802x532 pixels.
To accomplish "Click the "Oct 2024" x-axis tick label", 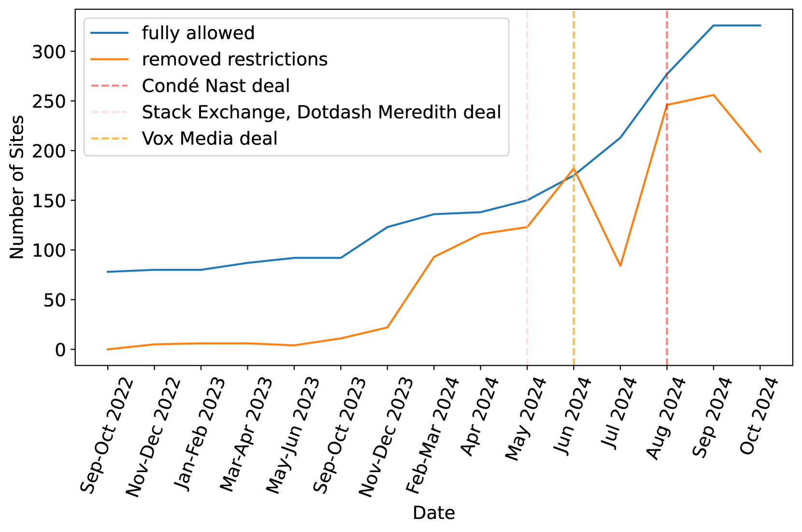I will (x=758, y=416).
